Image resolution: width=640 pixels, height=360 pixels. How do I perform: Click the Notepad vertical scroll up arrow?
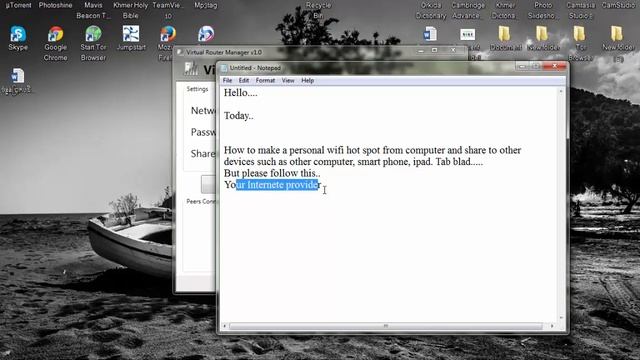[561, 91]
